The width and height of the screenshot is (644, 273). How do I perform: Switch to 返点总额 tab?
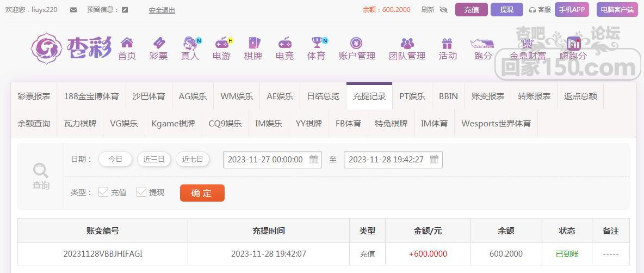pos(580,96)
